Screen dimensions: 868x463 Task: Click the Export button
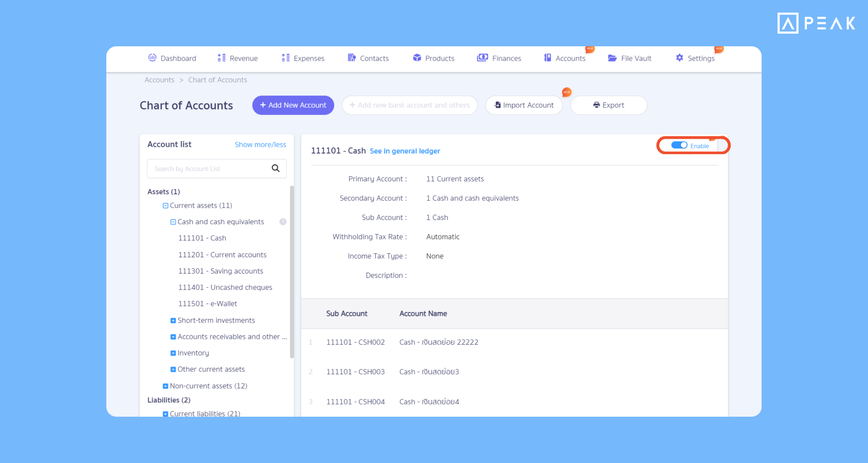[609, 105]
